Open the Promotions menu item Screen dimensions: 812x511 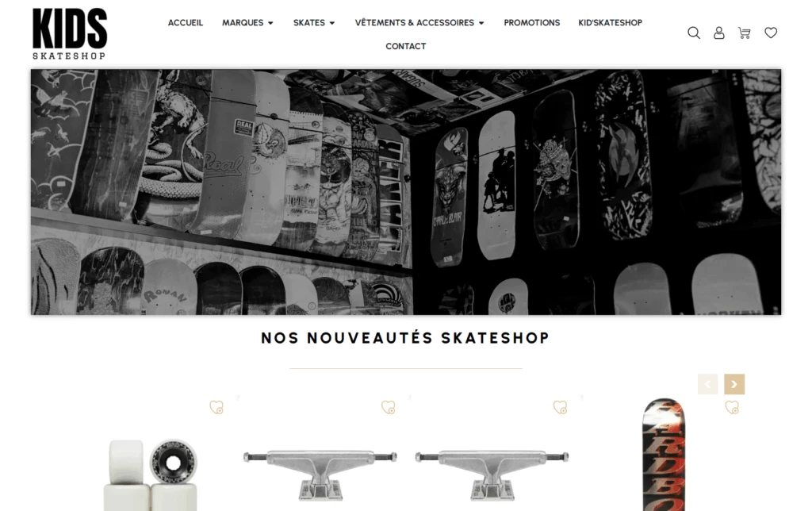(x=532, y=23)
